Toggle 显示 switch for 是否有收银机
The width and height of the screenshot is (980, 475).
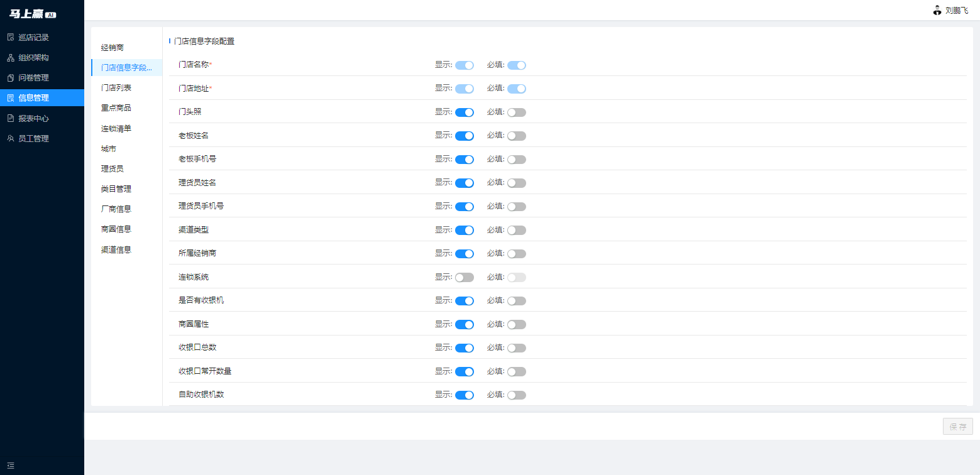(465, 301)
